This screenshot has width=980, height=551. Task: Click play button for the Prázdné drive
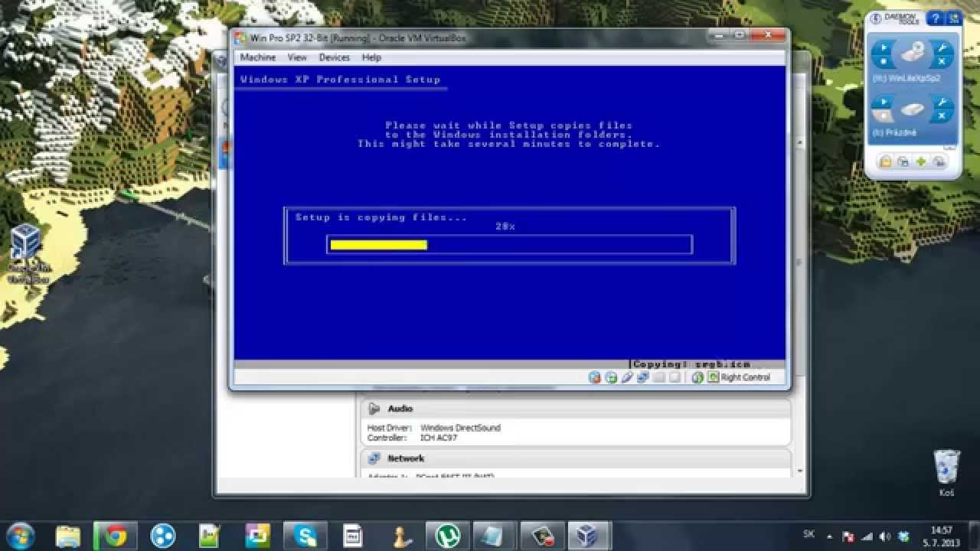[x=884, y=102]
